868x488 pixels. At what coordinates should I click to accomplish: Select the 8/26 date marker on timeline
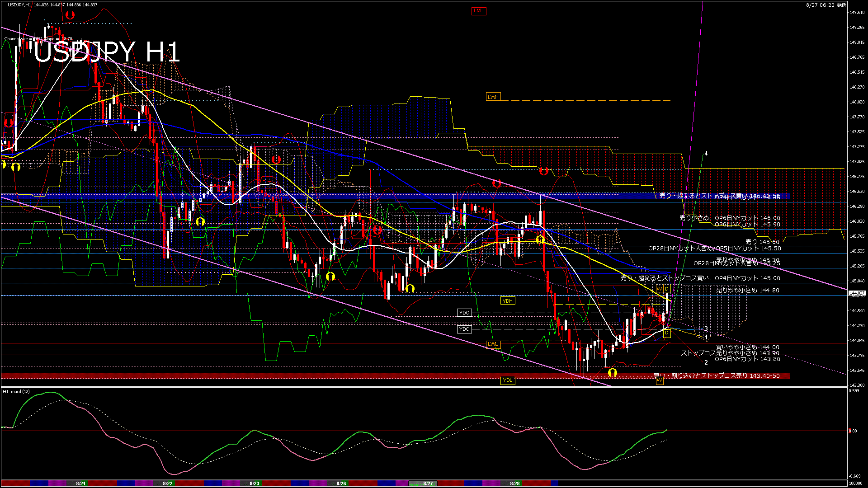click(x=341, y=483)
